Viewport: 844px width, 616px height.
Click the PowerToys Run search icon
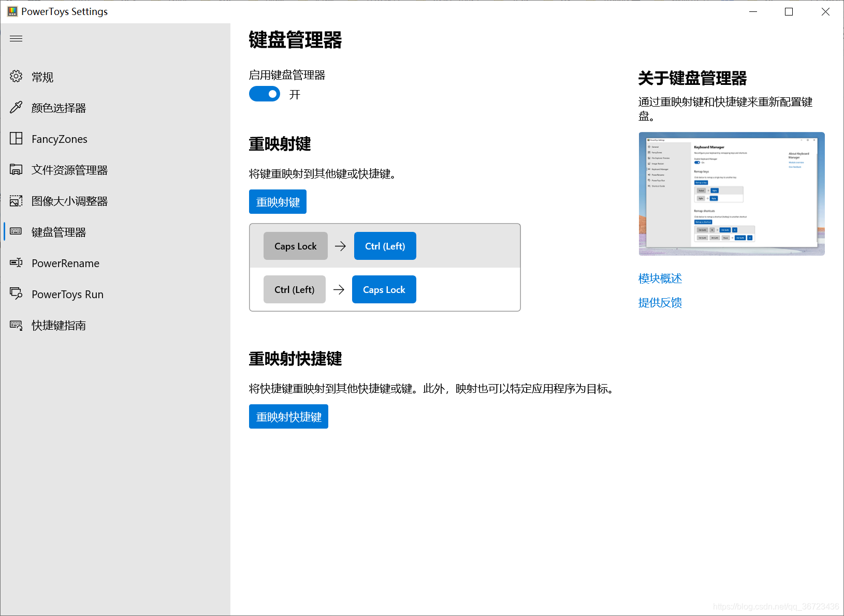click(x=16, y=294)
